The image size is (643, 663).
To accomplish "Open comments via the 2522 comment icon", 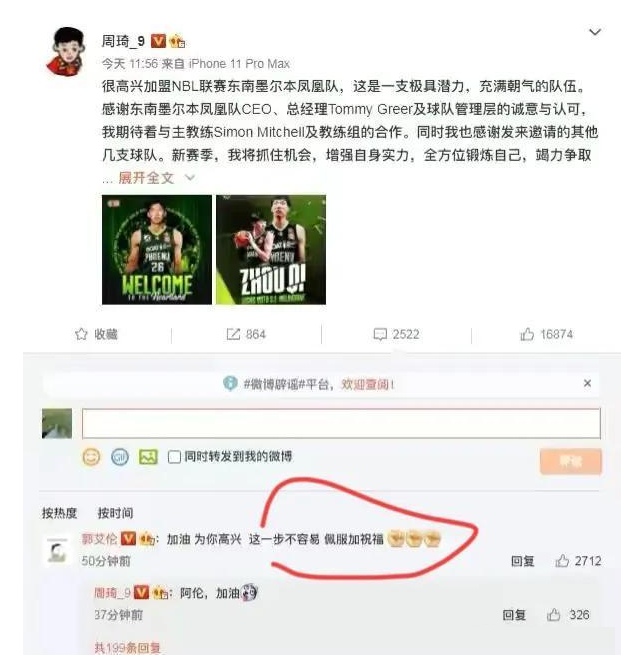I will [396, 334].
